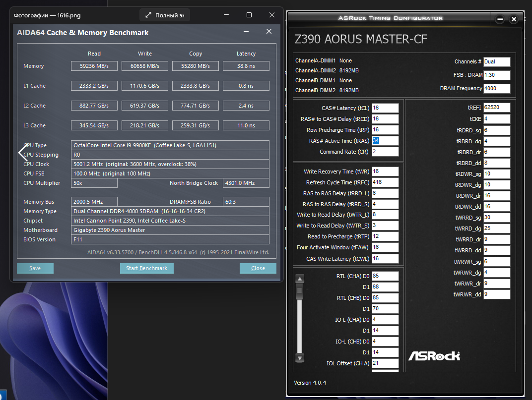
Task: Click the Z390 AORUS MASTER-CF heading
Action: coord(361,39)
